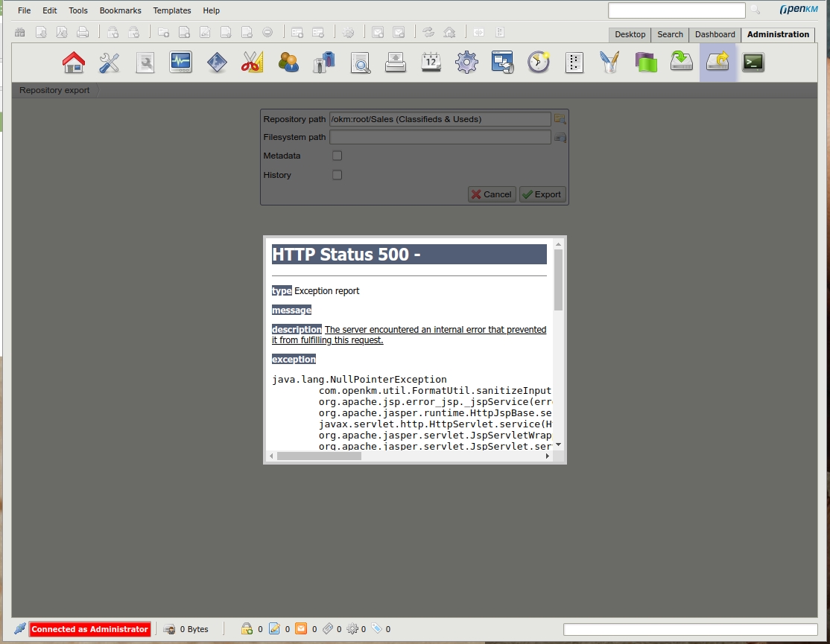Click the activity monitor screen icon

coord(181,63)
